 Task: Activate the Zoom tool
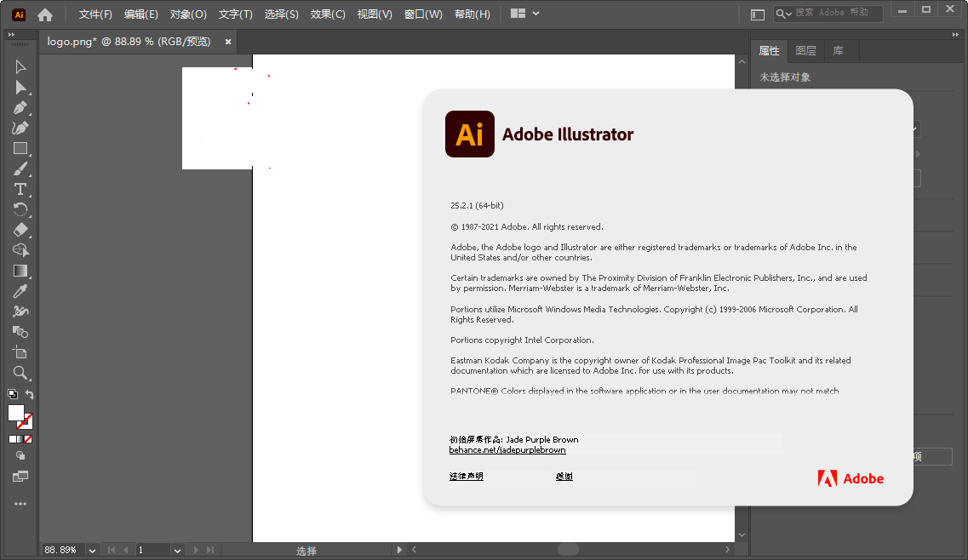click(x=20, y=373)
